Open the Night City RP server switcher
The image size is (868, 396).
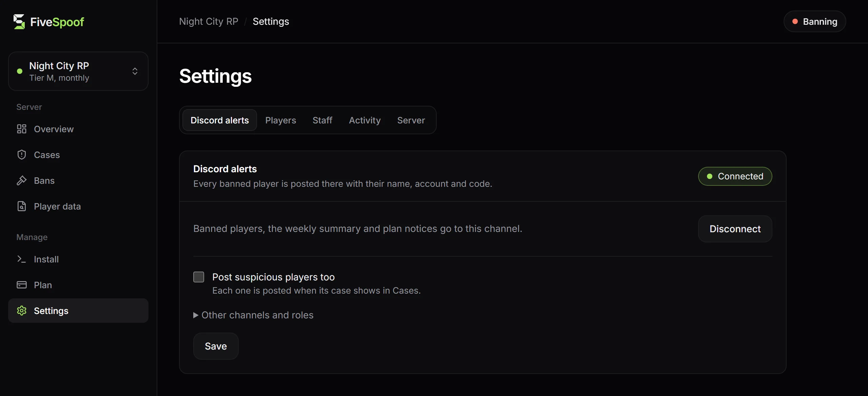click(x=78, y=71)
